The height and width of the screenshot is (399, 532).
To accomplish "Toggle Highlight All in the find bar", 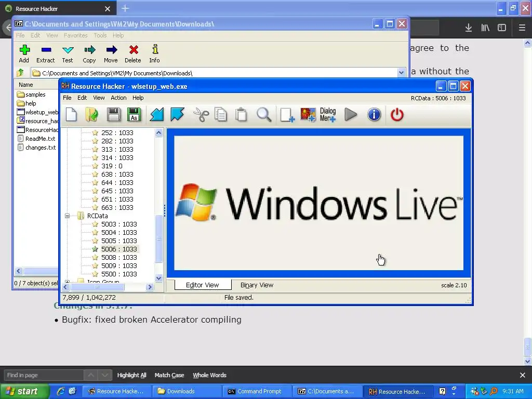I will pos(131,375).
